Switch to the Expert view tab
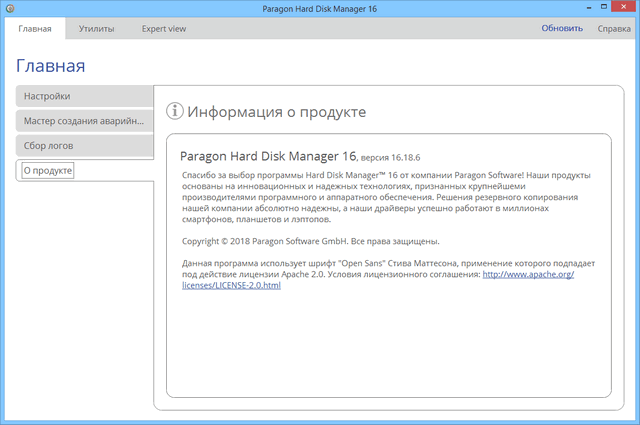This screenshot has width=640, height=425. point(163,29)
